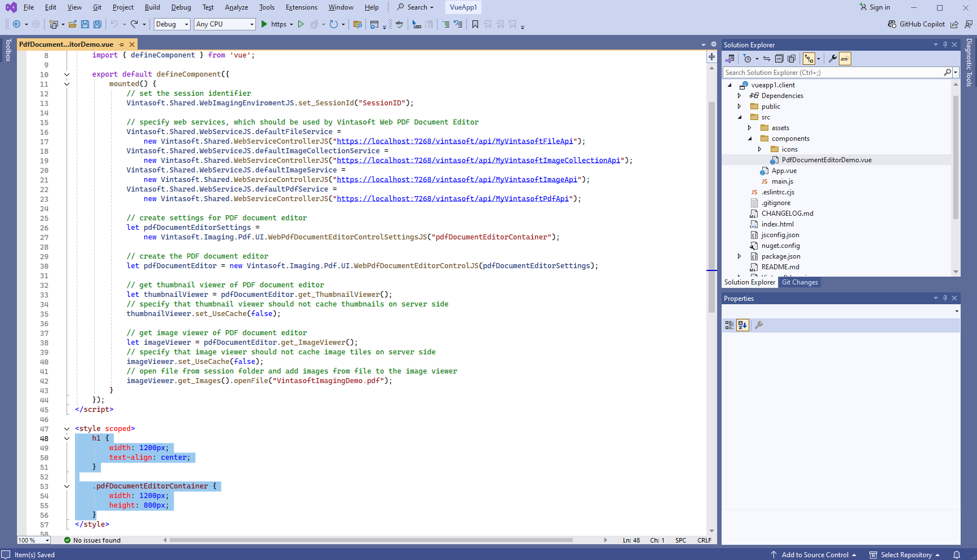Open GitHub Copilot from the toolbar

(916, 24)
